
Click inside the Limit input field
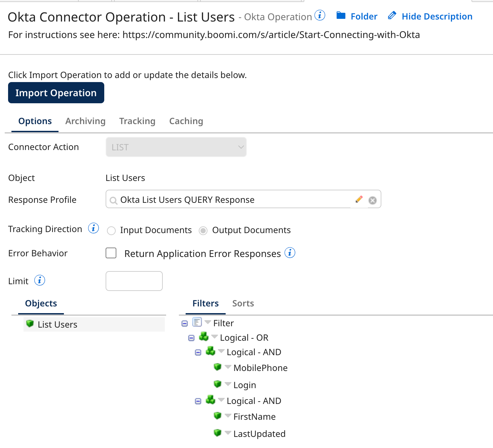[x=134, y=281]
